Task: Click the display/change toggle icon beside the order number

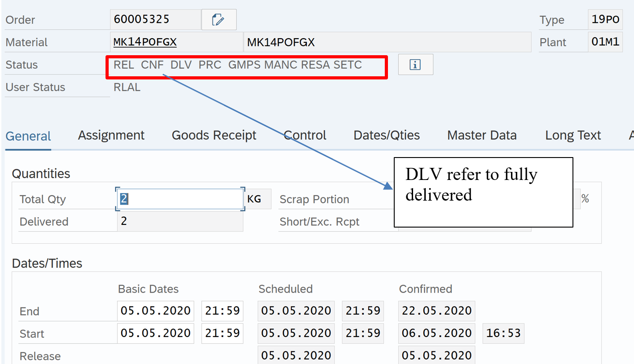Action: (x=219, y=20)
